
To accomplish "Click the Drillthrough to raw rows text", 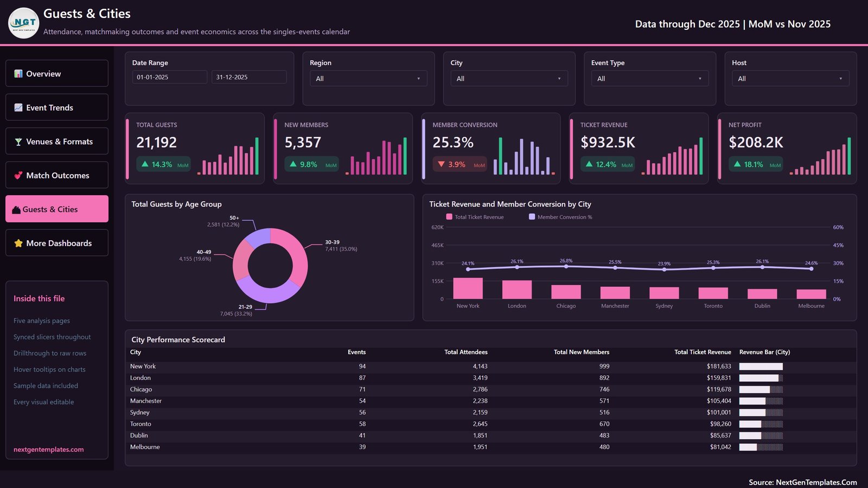I will (50, 353).
